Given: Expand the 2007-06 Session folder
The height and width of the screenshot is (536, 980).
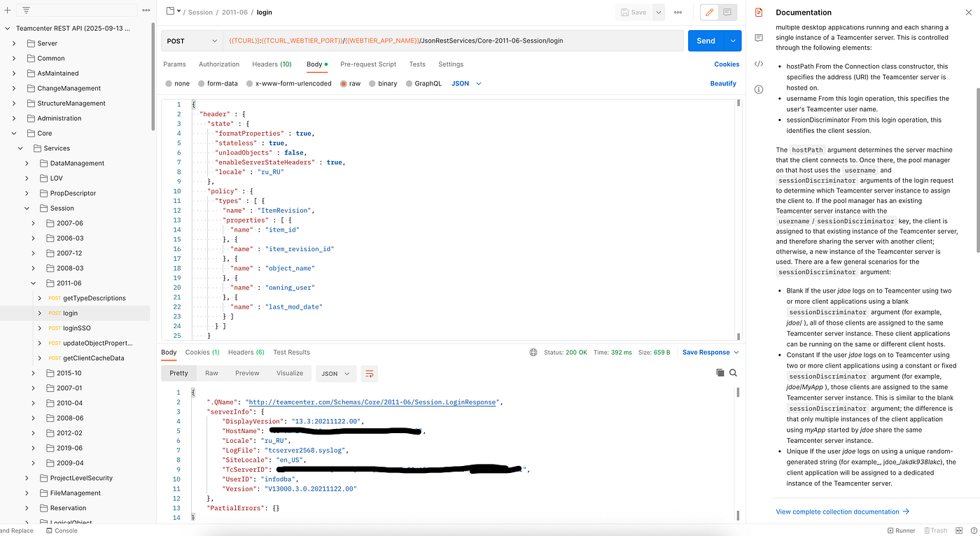Looking at the screenshot, I should [x=33, y=223].
